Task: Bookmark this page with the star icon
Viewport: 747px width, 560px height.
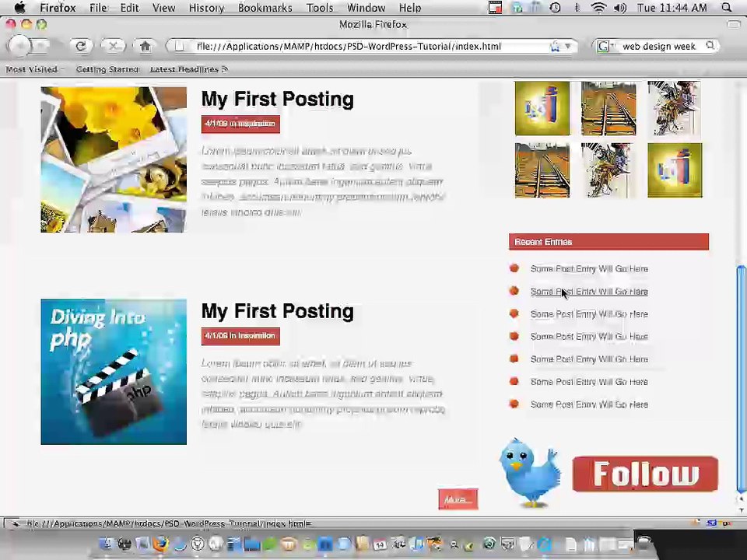Action: pos(555,46)
